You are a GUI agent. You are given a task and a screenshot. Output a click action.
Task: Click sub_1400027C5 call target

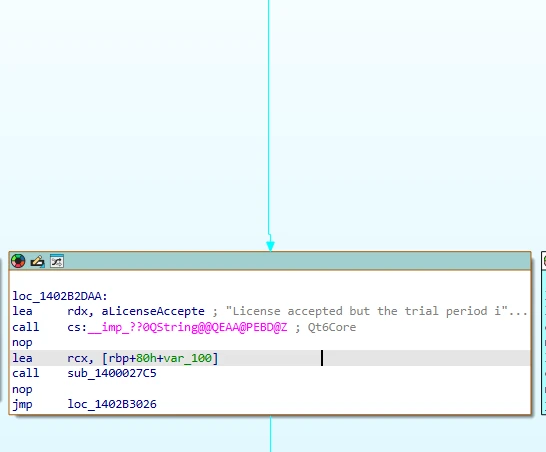112,373
